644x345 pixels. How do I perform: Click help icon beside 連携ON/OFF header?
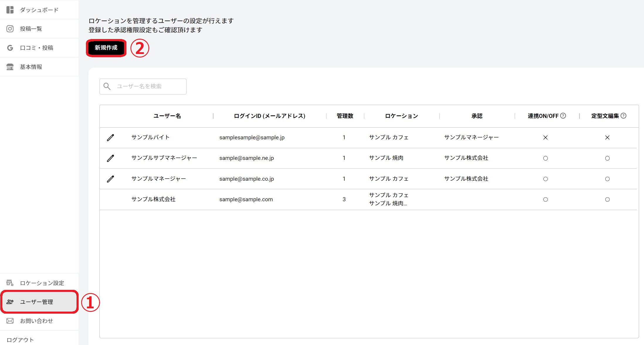tap(563, 116)
